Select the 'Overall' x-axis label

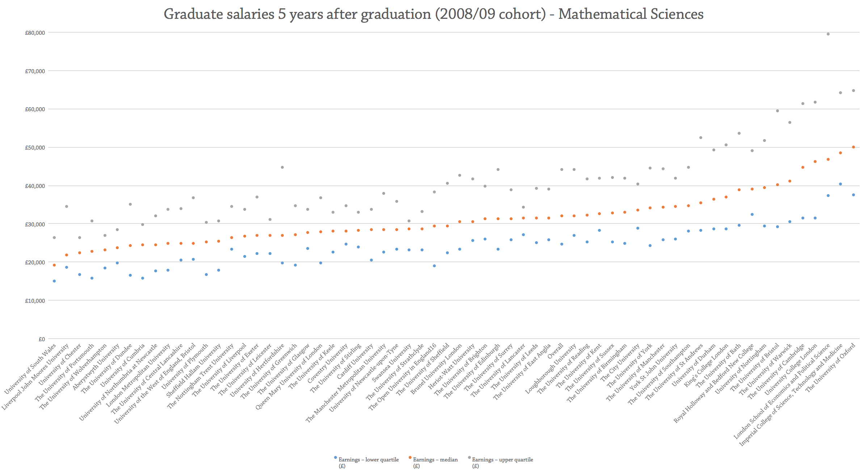[555, 351]
